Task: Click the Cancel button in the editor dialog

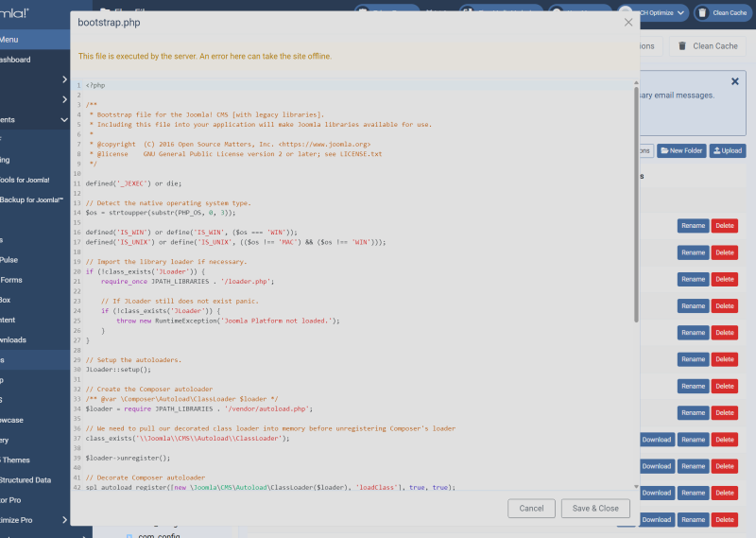Action: (x=531, y=508)
